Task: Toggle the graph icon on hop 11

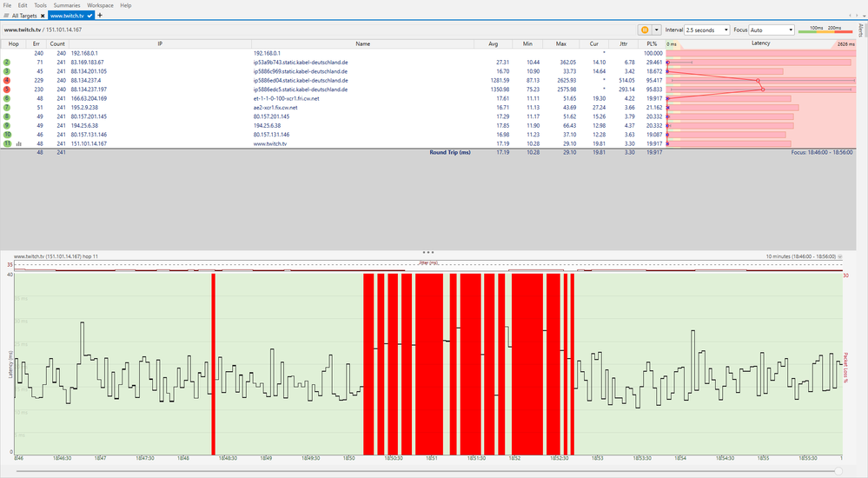Action: click(x=18, y=143)
